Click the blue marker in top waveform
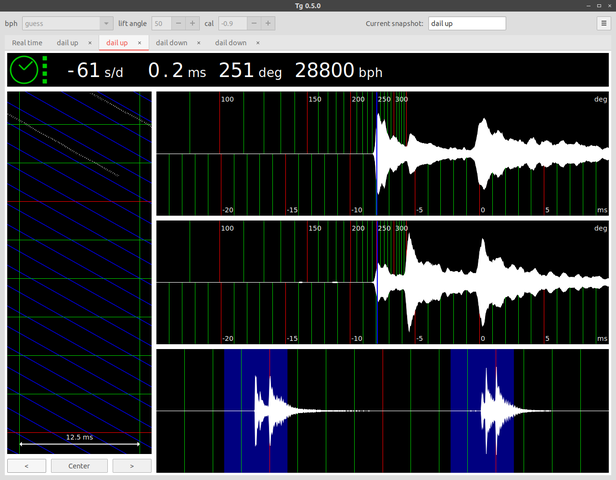616x480 pixels. 377,154
